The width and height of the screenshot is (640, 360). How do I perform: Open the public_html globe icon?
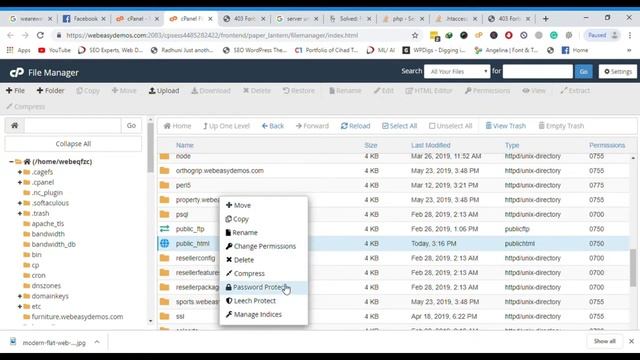coord(164,243)
